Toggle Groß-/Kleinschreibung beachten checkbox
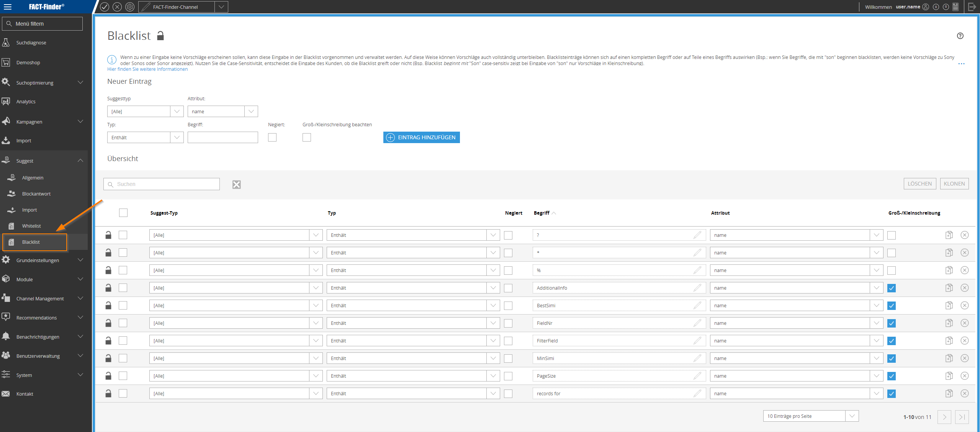This screenshot has width=980, height=432. 307,137
